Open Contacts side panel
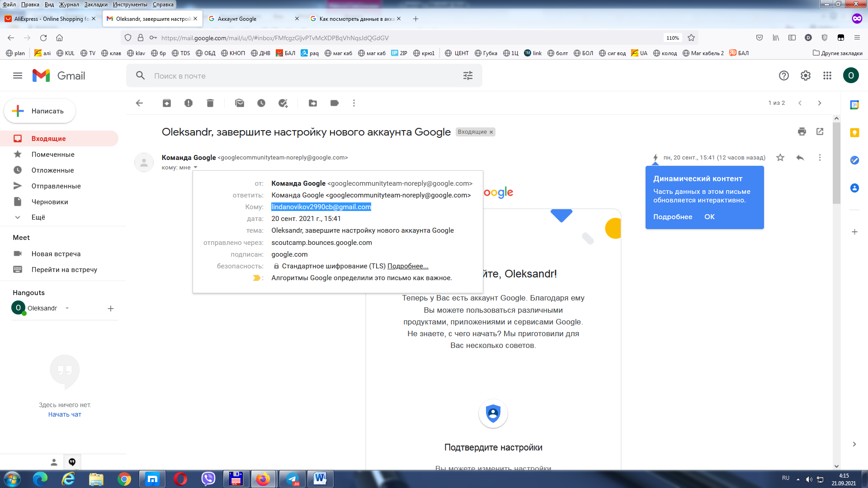This screenshot has height=488, width=868. tap(854, 188)
